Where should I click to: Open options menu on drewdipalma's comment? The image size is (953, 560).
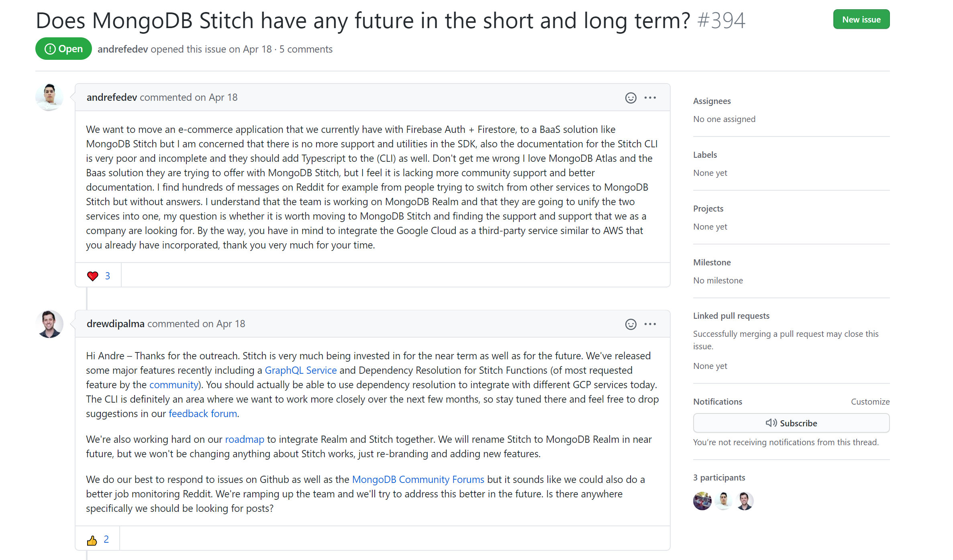click(x=650, y=324)
